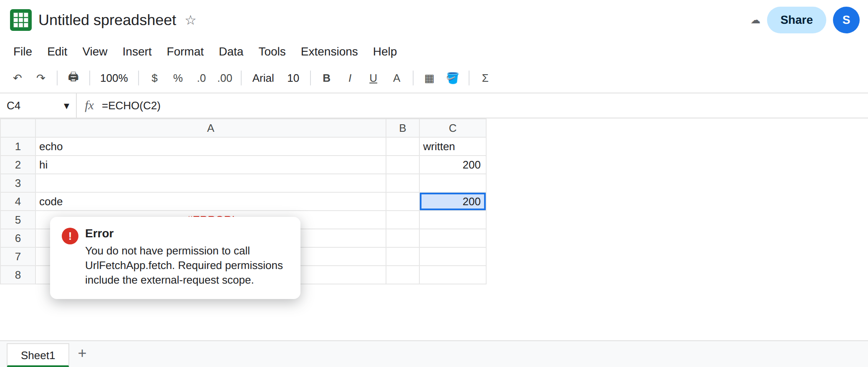Click the Share button
868x367 pixels.
pyautogui.click(x=796, y=20)
